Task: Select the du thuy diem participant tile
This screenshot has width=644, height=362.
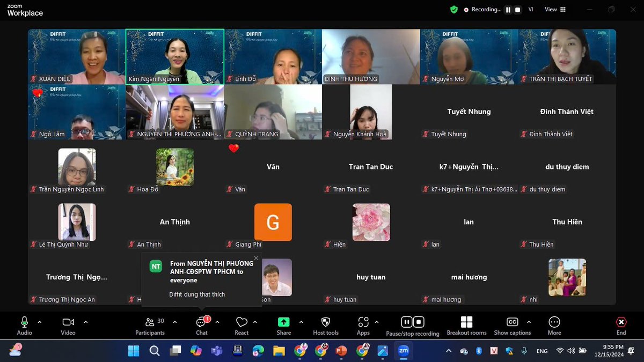Action: coord(567,167)
